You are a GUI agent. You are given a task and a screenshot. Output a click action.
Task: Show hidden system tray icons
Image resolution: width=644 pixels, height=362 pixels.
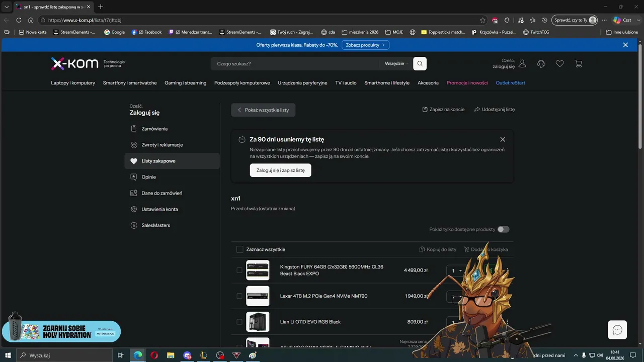[576, 355]
